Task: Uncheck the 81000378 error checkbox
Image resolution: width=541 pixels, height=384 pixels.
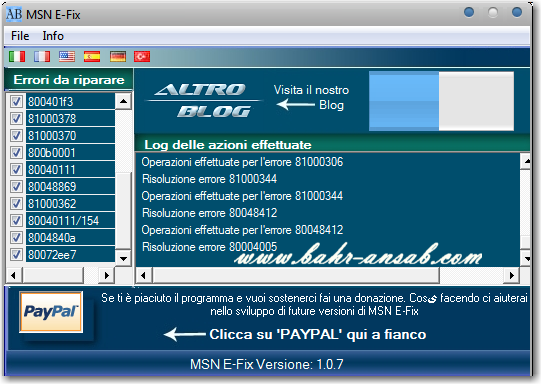Action: tap(16, 118)
